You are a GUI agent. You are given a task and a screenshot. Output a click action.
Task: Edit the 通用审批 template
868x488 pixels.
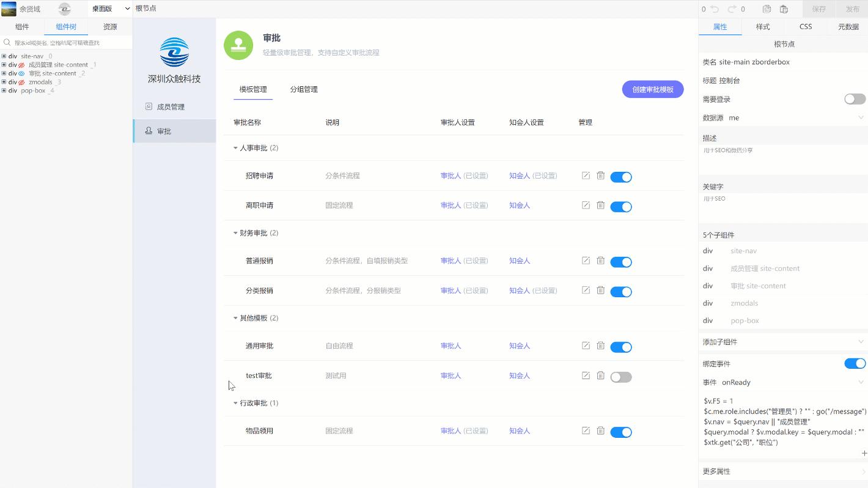pyautogui.click(x=586, y=346)
